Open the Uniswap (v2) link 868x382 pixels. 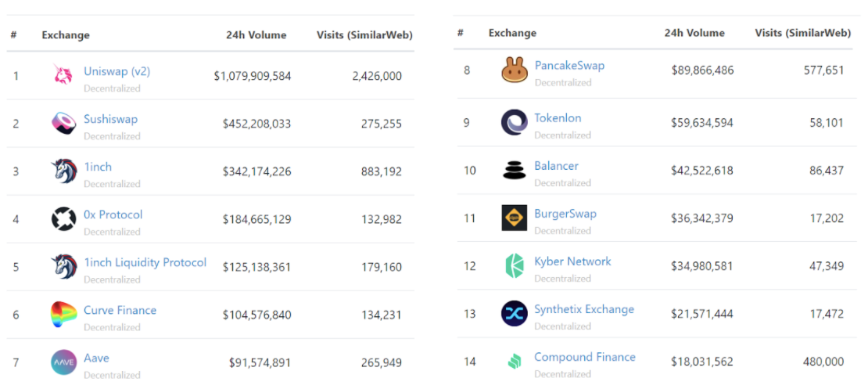pos(117,71)
